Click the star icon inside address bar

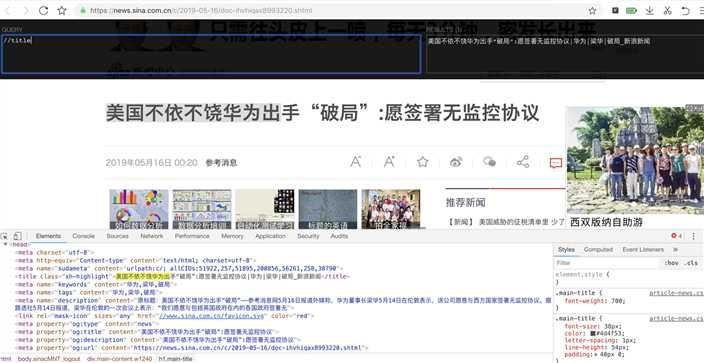(x=593, y=10)
